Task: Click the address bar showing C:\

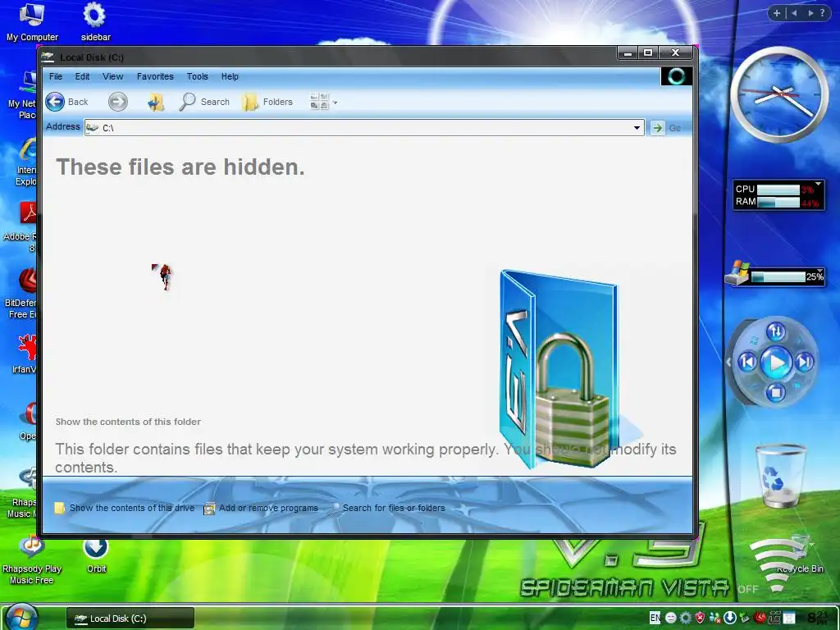Action: point(364,127)
